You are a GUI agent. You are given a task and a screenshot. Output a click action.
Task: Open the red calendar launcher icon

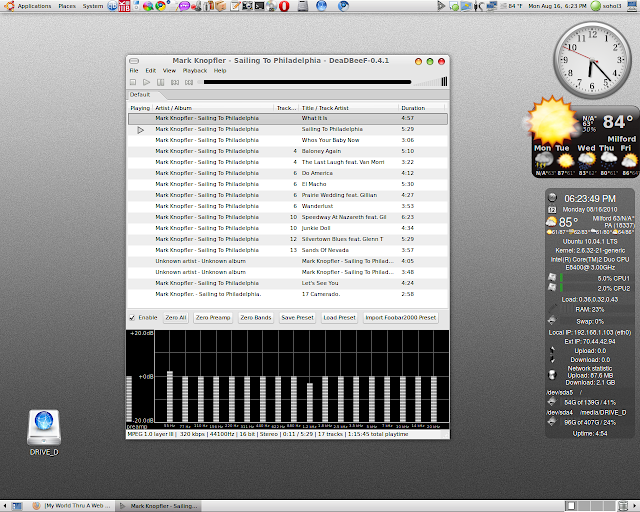point(124,6)
